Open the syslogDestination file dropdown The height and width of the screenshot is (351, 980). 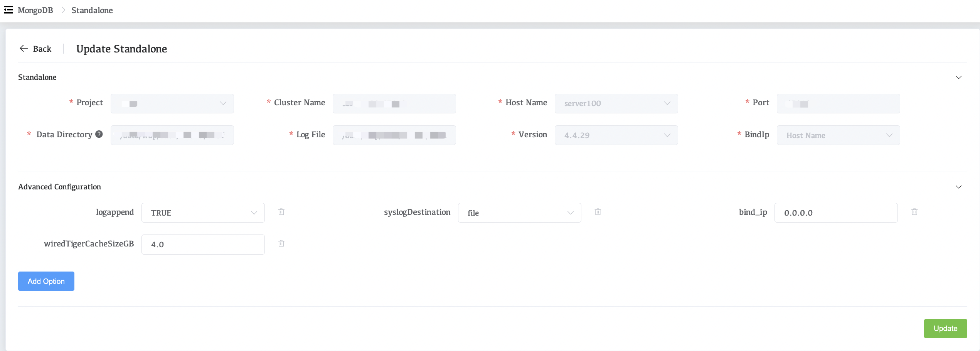[519, 213]
